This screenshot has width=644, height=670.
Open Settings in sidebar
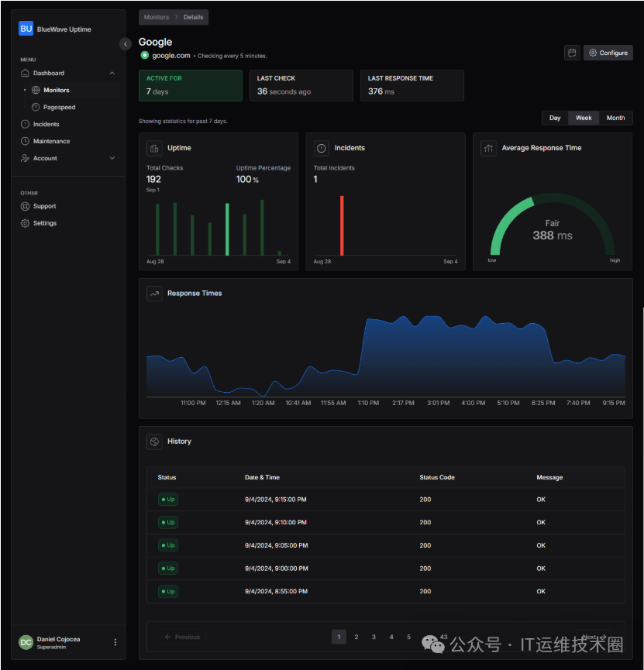point(44,223)
